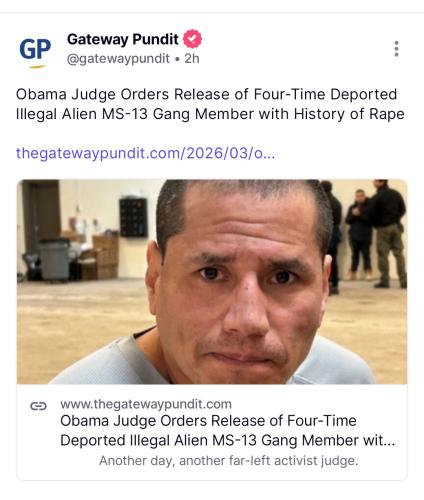Open the preview card headline about Obama Judge
Viewport: 424px width, 500px height.
point(227,431)
